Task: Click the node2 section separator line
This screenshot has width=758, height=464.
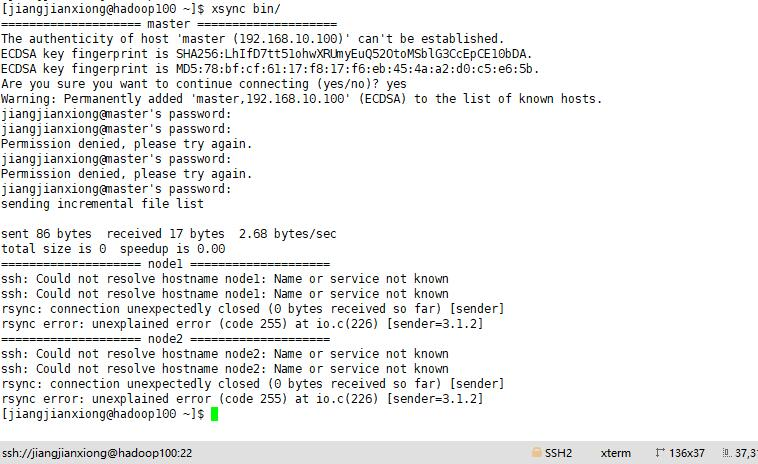Action: [x=165, y=338]
